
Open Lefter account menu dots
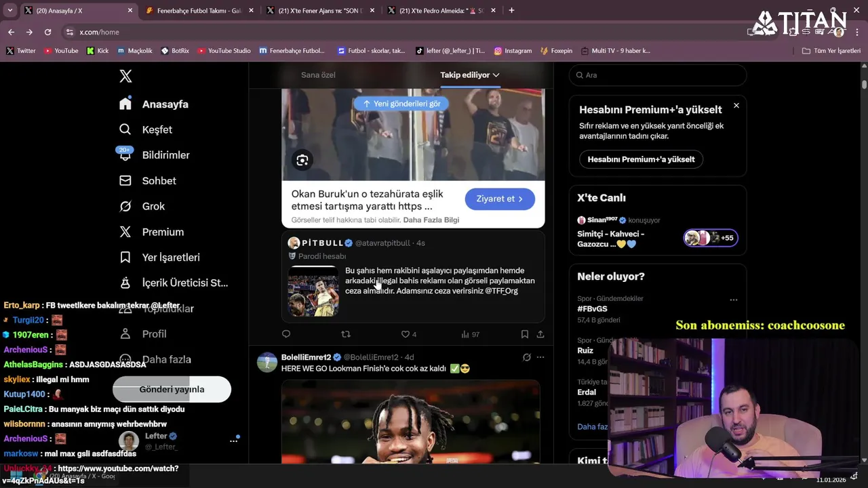(x=234, y=441)
